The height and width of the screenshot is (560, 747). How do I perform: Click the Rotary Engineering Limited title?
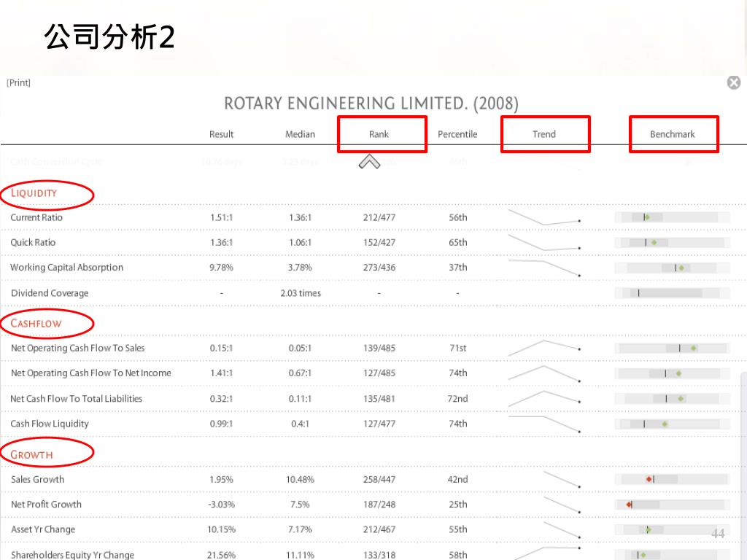tap(371, 104)
